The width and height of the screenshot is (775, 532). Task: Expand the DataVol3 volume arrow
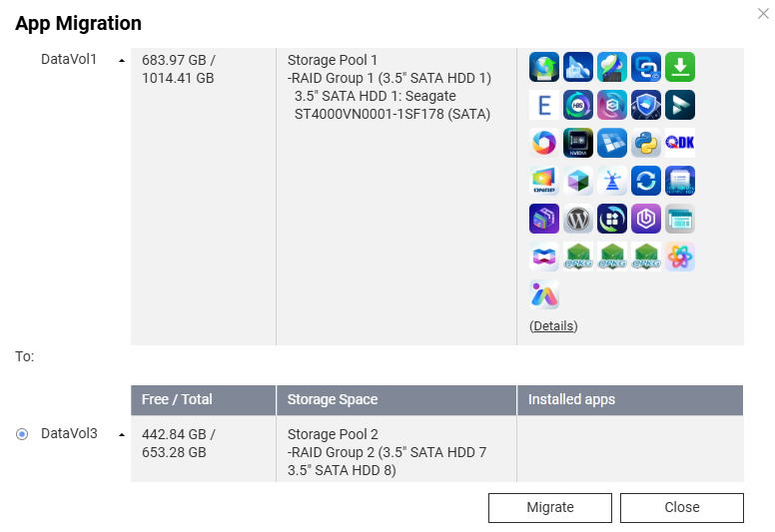click(122, 435)
